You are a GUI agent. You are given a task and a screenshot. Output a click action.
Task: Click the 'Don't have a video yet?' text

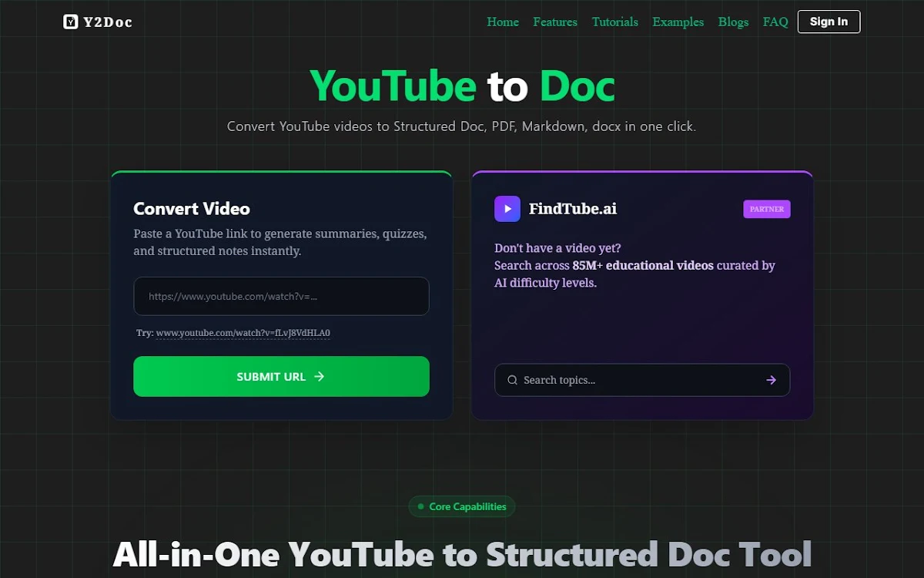point(557,248)
